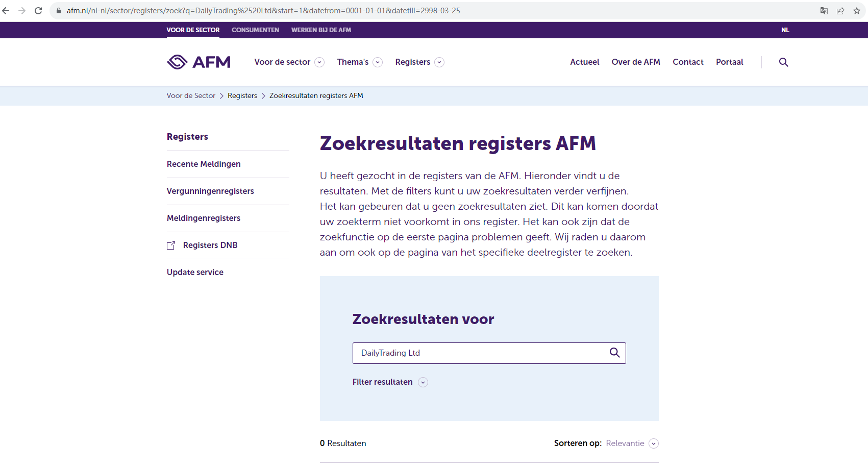Open external Registers DNB link
Screen dimensions: 868x469
pos(210,245)
